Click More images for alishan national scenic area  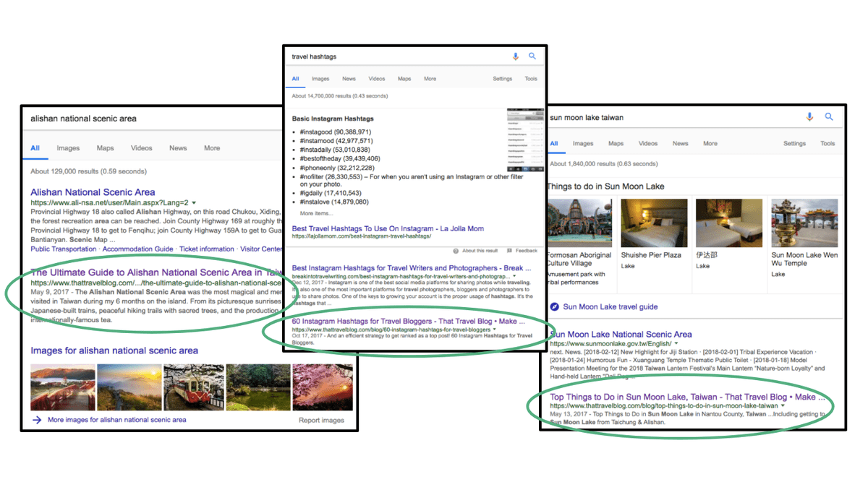click(x=116, y=420)
